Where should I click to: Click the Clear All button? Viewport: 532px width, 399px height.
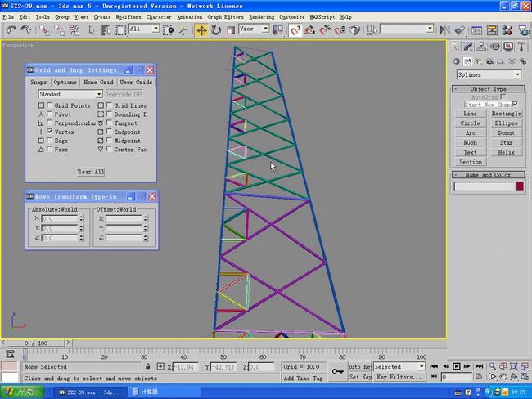[x=91, y=172]
